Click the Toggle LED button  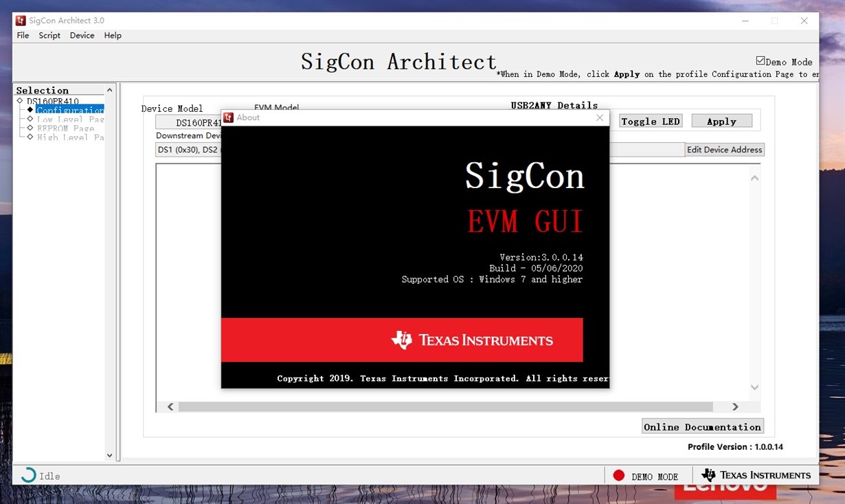point(650,122)
